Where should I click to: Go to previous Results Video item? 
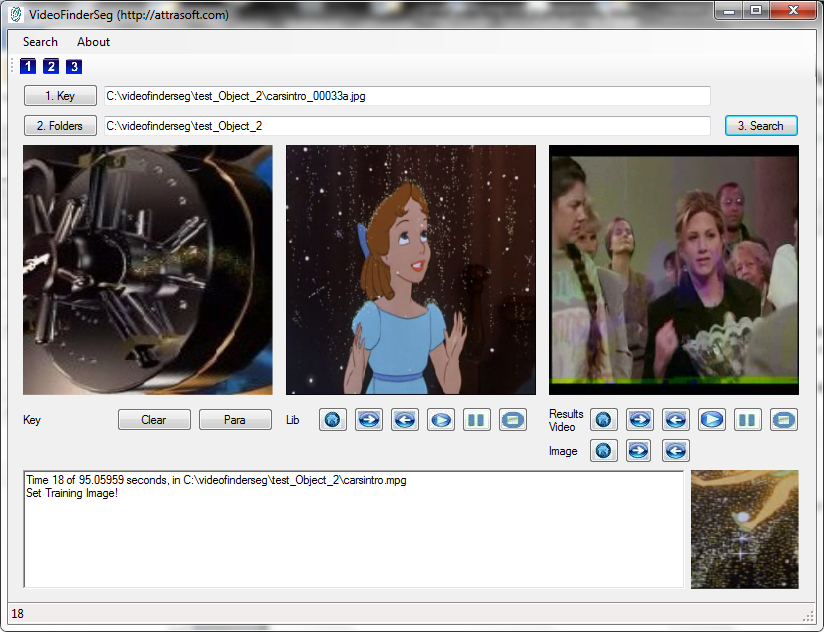tap(676, 420)
